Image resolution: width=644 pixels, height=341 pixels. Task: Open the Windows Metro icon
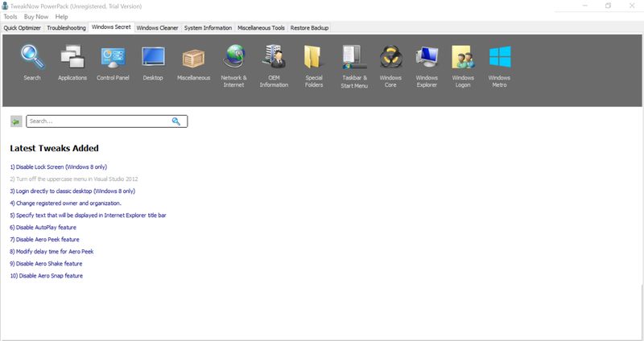coord(500,56)
